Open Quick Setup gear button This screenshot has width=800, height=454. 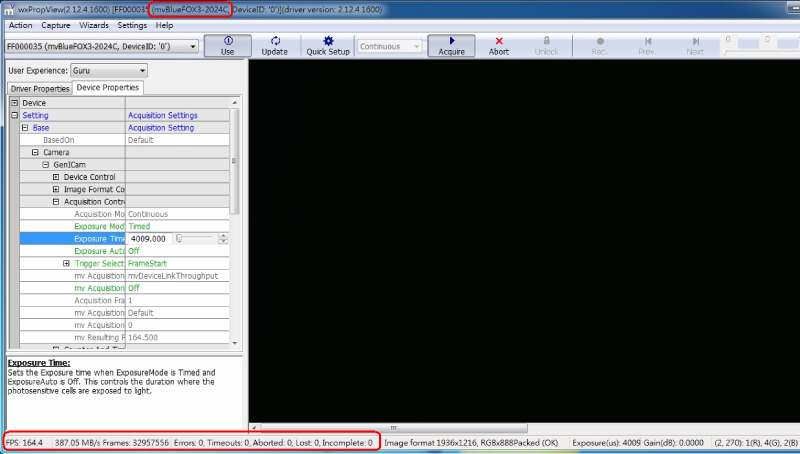coord(328,46)
